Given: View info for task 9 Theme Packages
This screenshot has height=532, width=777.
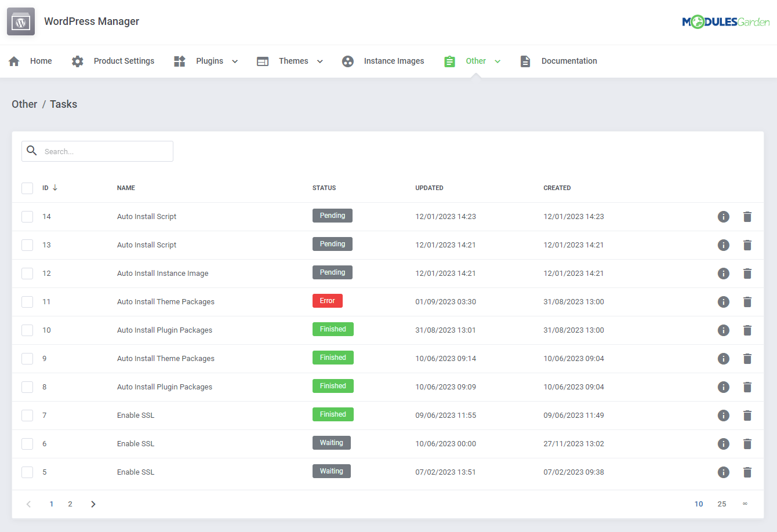Looking at the screenshot, I should click(724, 359).
